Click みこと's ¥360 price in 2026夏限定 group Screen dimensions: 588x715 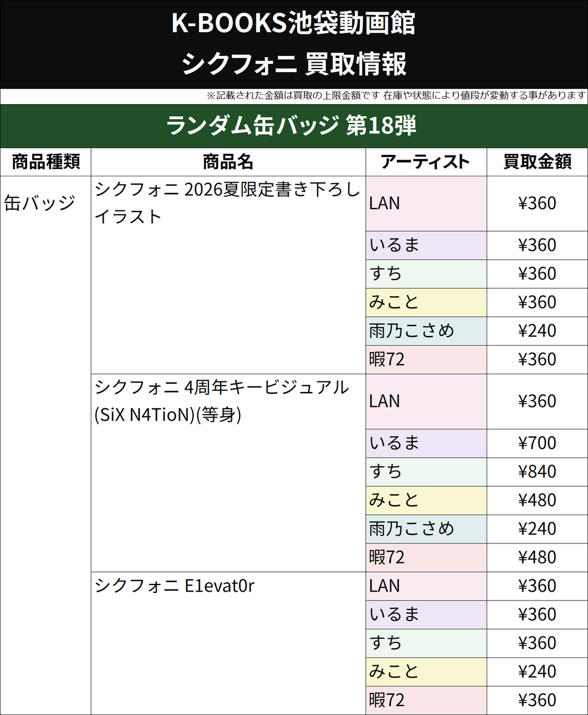pyautogui.click(x=537, y=302)
